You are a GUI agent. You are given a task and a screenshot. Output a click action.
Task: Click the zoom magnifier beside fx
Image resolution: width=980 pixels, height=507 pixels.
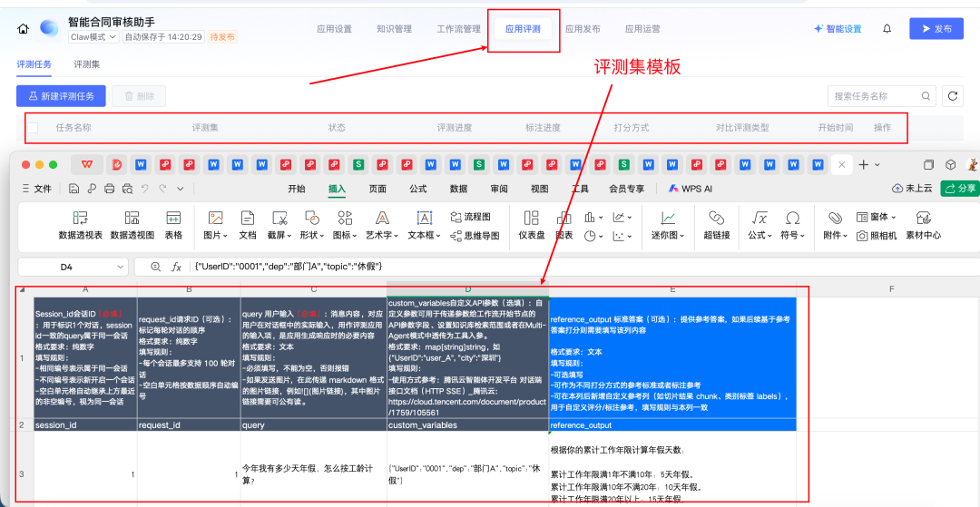[156, 267]
